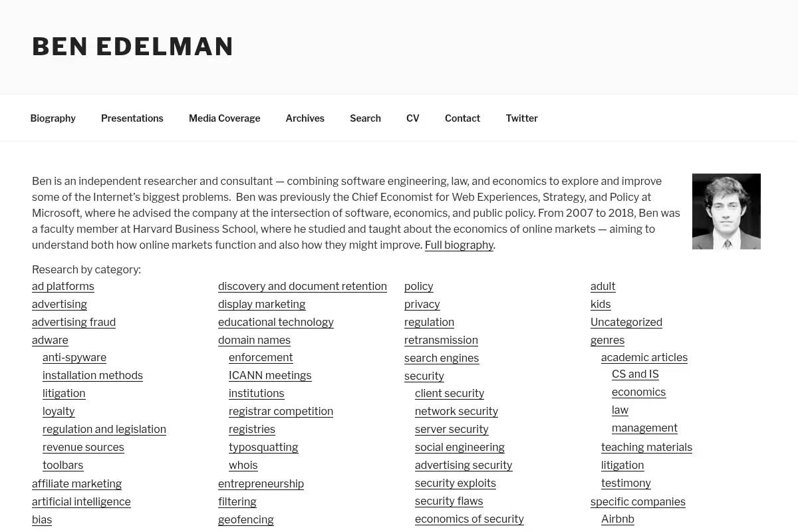798x532 pixels.
Task: View the search engines category
Action: 442,358
